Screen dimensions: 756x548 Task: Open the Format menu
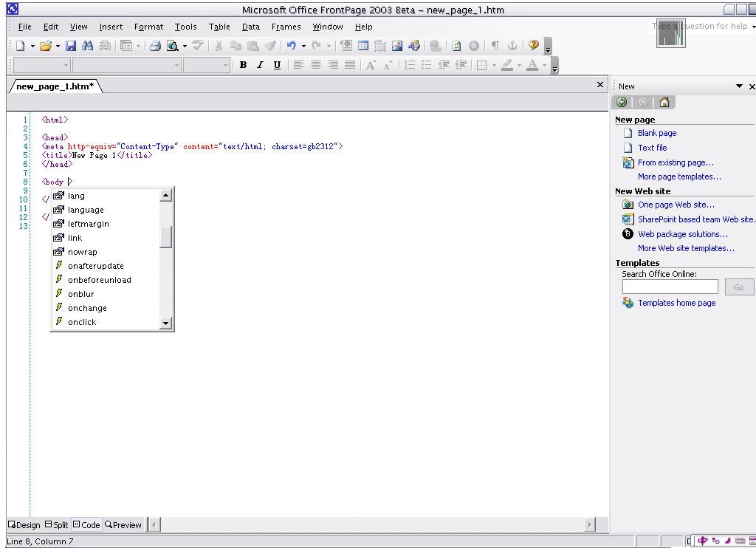[x=148, y=27]
